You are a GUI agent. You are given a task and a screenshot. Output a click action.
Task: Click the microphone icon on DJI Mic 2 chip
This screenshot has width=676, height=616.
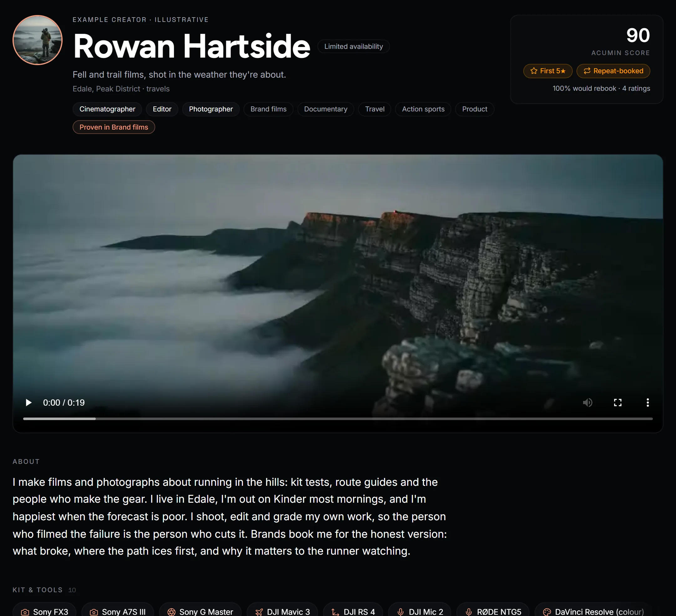(x=400, y=612)
